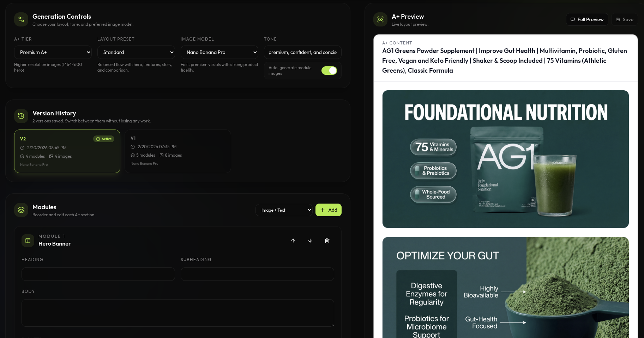This screenshot has height=338, width=644.
Task: Click the V2 modules count icon
Action: (x=22, y=156)
